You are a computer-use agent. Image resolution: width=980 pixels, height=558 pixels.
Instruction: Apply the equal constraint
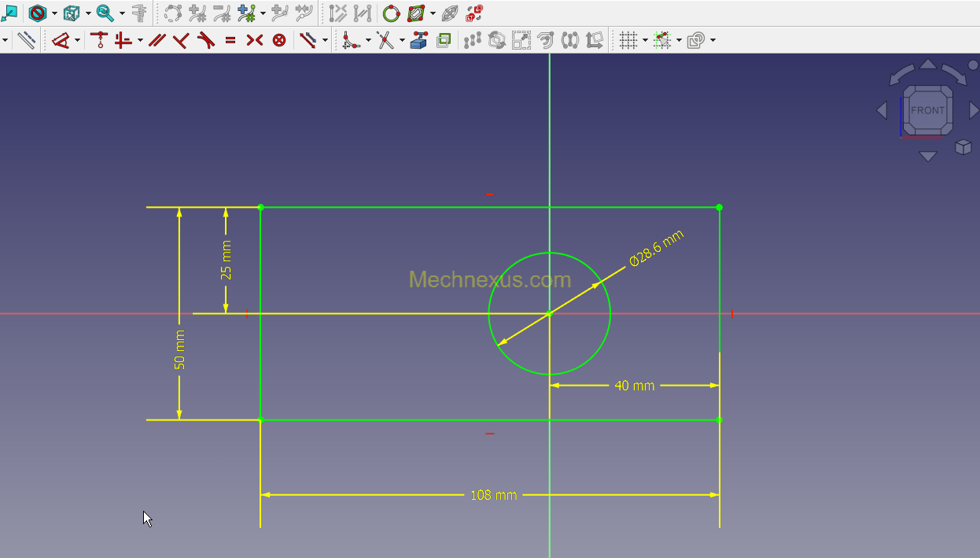[x=230, y=40]
